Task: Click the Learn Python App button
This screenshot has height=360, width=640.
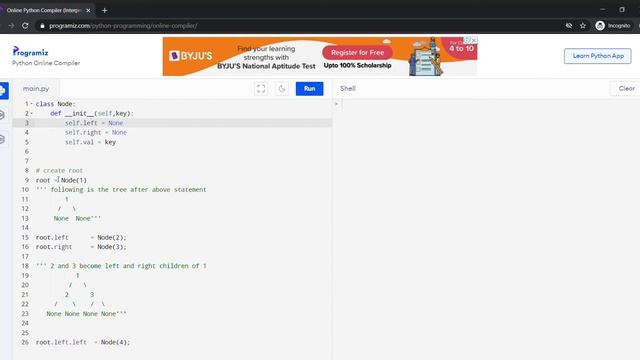Action: [x=598, y=56]
